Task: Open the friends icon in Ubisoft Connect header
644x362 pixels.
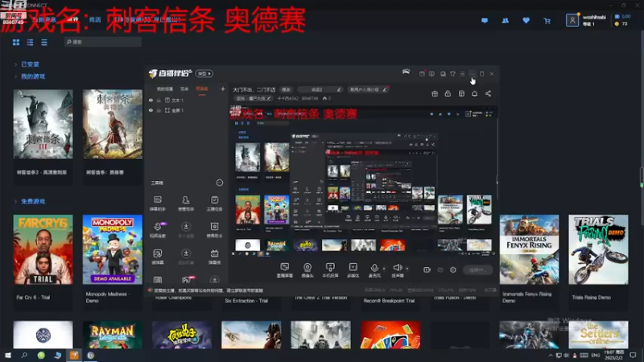Action: click(506, 21)
